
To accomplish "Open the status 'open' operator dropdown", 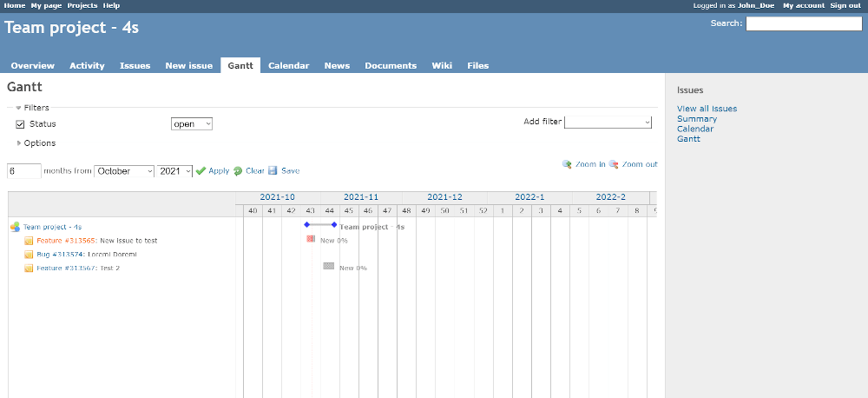I will pos(192,124).
